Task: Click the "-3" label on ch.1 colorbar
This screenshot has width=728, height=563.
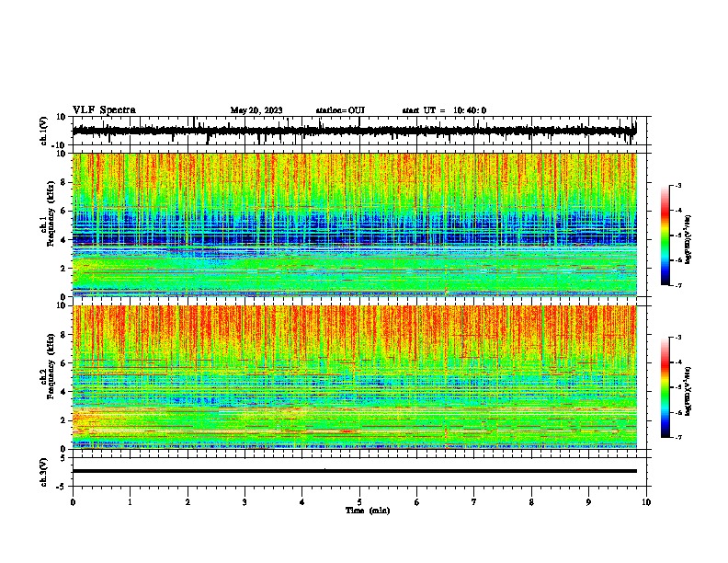Action: pos(678,185)
